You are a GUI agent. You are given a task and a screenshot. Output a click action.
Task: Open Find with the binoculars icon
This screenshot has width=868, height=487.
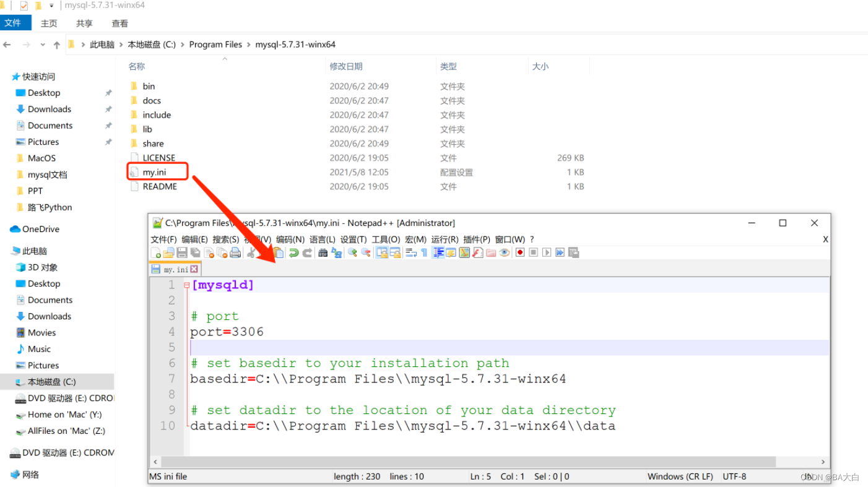pos(323,252)
